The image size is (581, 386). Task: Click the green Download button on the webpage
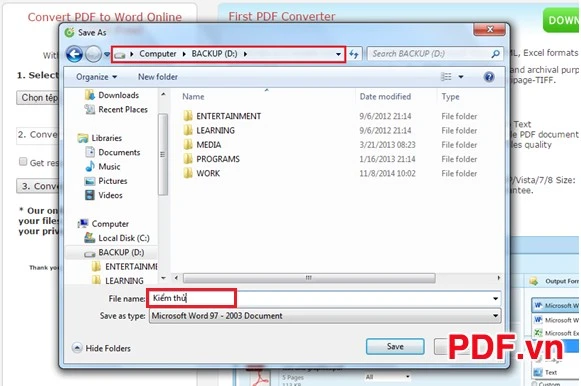click(x=561, y=20)
